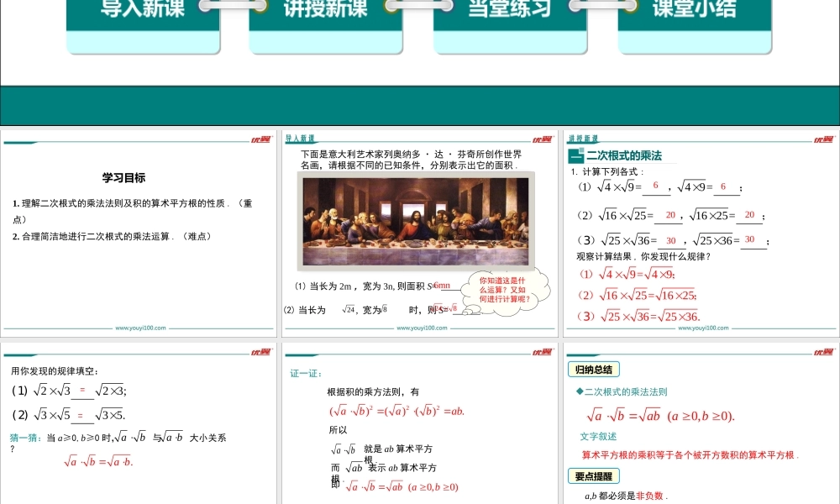Click the section number icon beside 二次根式的乘法
Image resolution: width=840 pixels, height=504 pixels.
[575, 155]
